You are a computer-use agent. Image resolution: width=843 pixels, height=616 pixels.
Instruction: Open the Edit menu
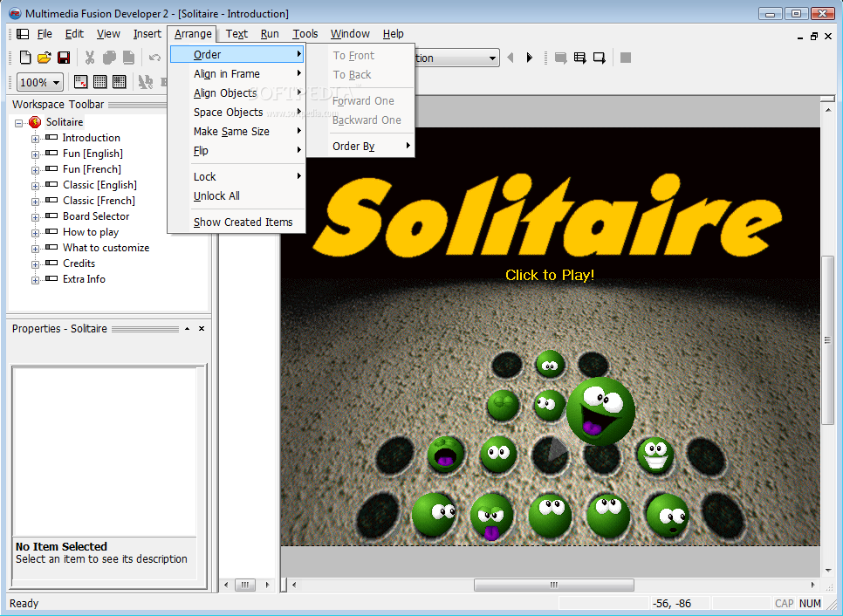pos(74,34)
